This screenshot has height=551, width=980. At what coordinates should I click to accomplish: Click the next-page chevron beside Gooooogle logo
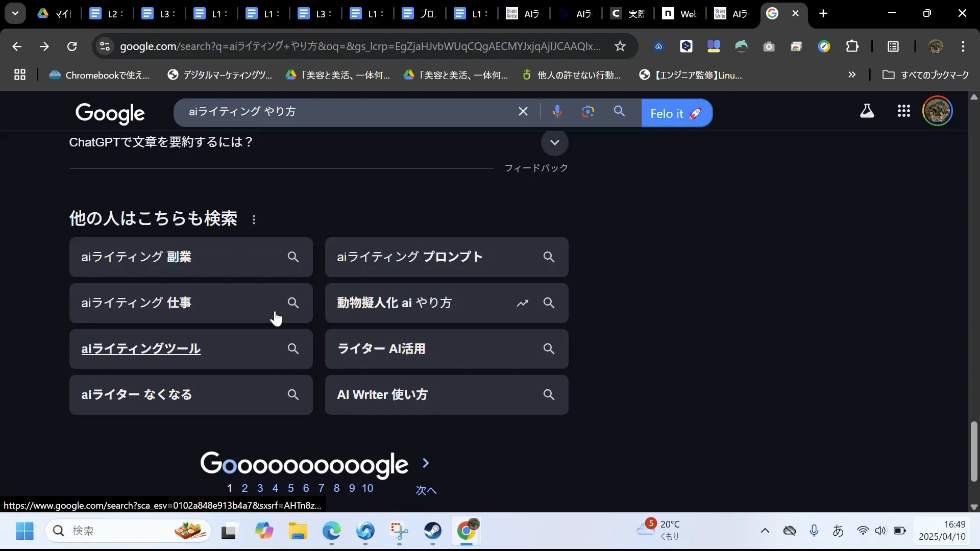(x=426, y=463)
